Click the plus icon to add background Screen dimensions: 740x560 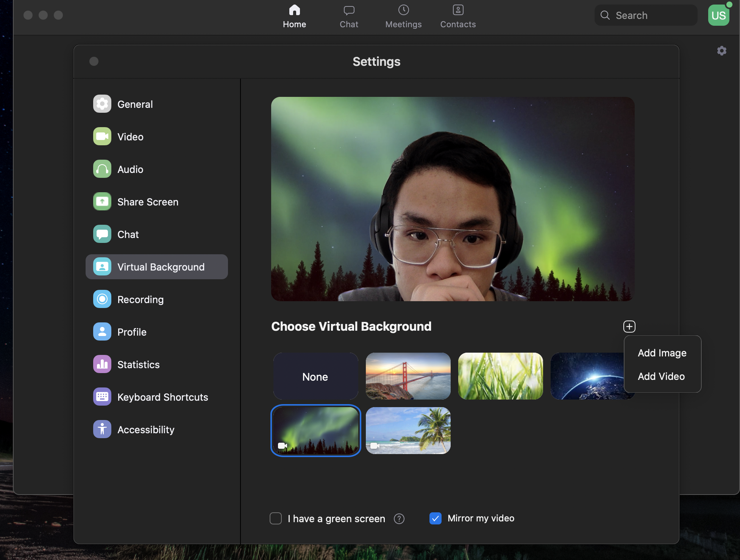tap(629, 327)
